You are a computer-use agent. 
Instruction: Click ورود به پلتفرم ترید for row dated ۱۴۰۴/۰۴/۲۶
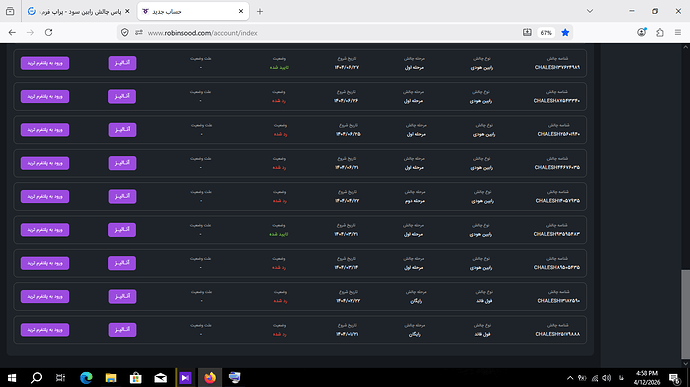point(45,96)
